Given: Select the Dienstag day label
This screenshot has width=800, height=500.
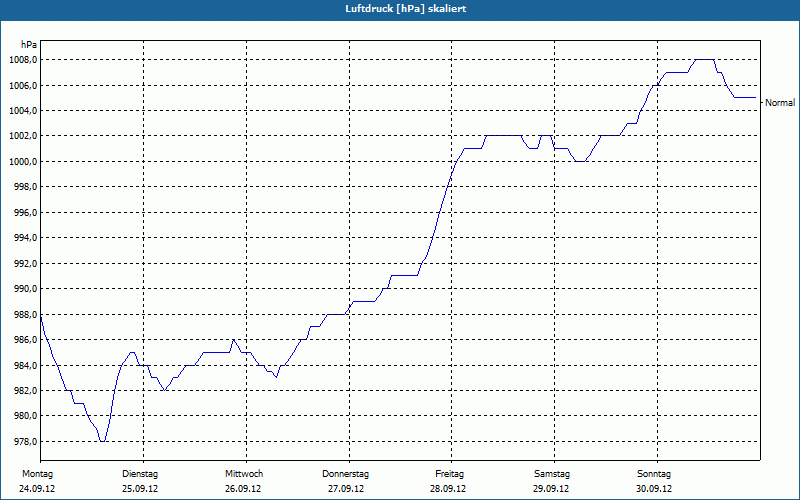Looking at the screenshot, I should tap(140, 474).
